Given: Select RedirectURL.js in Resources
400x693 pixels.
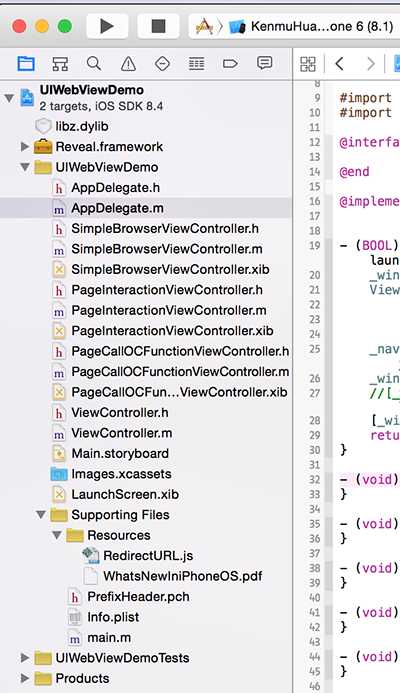Looking at the screenshot, I should pyautogui.click(x=148, y=556).
